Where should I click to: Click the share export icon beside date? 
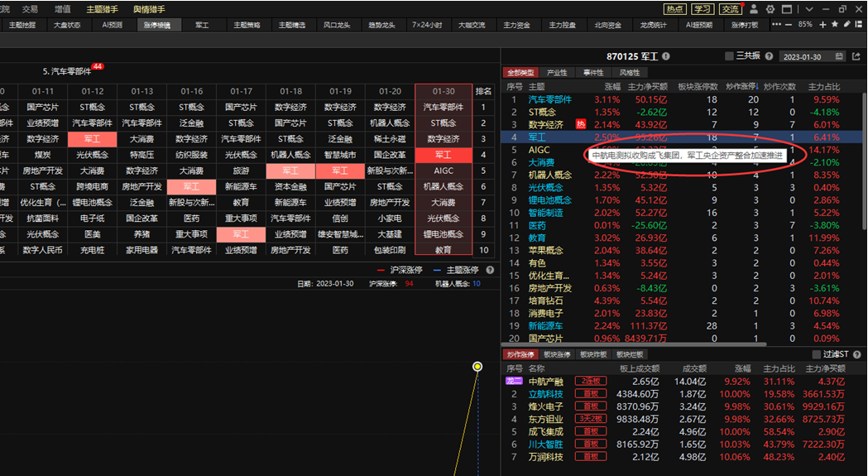coord(856,56)
